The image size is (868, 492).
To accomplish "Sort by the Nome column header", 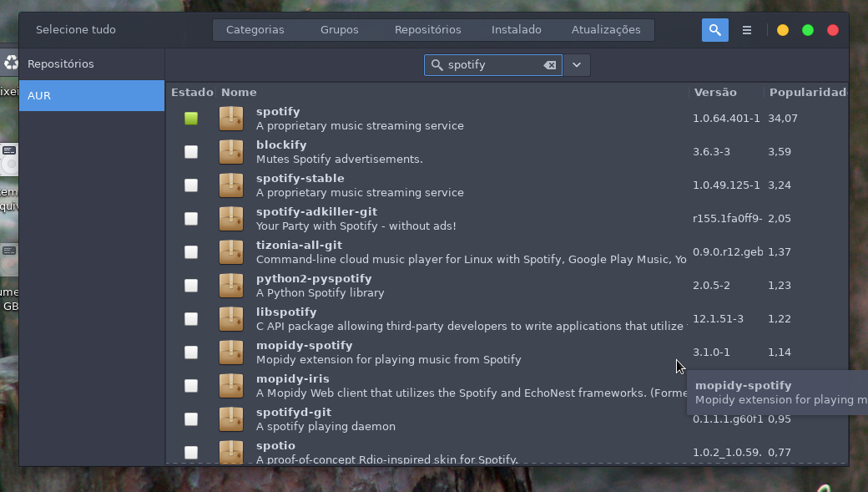I will coord(239,92).
